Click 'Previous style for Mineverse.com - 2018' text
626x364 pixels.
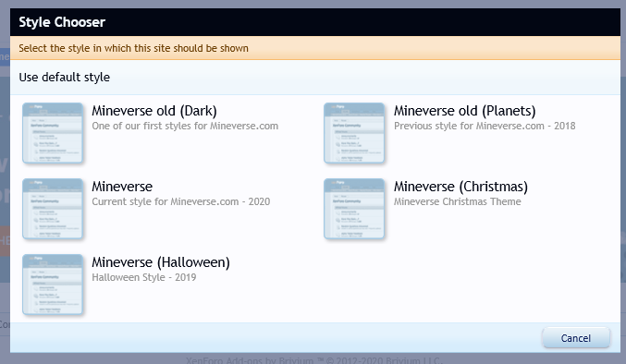point(485,126)
